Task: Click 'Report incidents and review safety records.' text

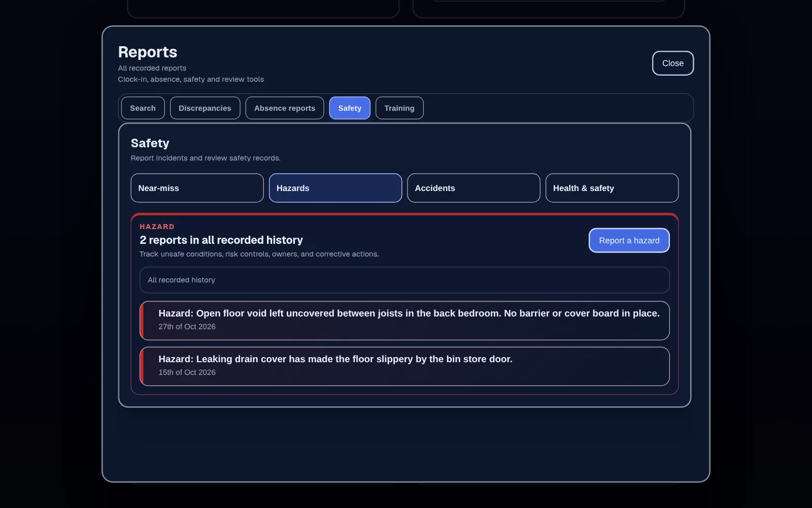Action: (206, 158)
